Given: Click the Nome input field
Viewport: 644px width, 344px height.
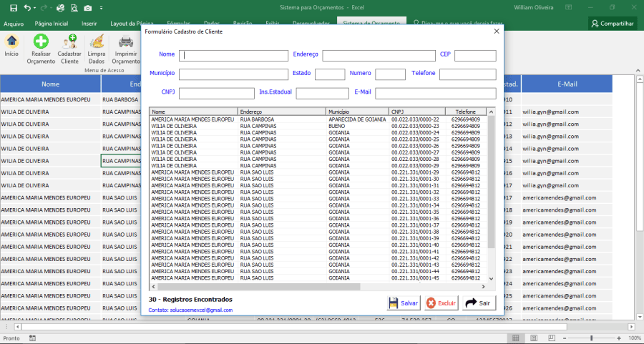Looking at the screenshot, I should click(x=234, y=55).
